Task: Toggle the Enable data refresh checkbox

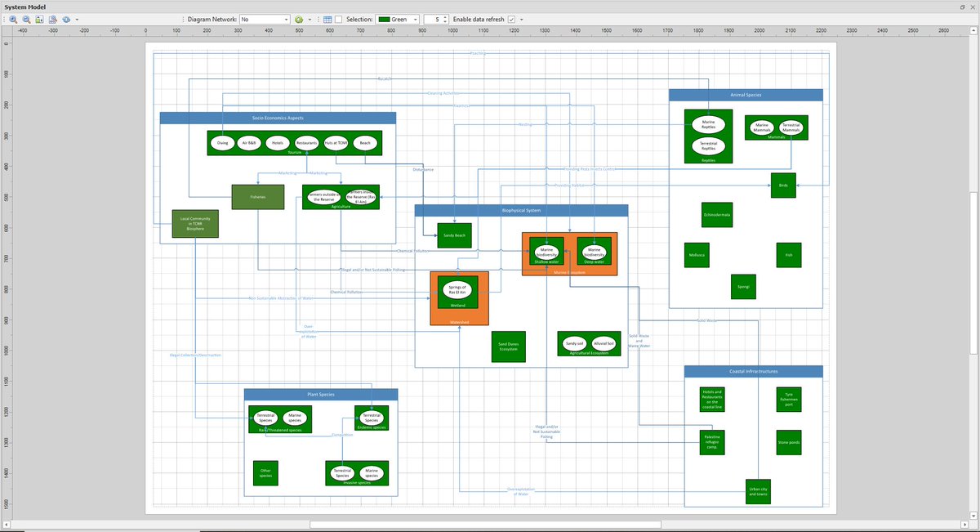Action: click(512, 19)
